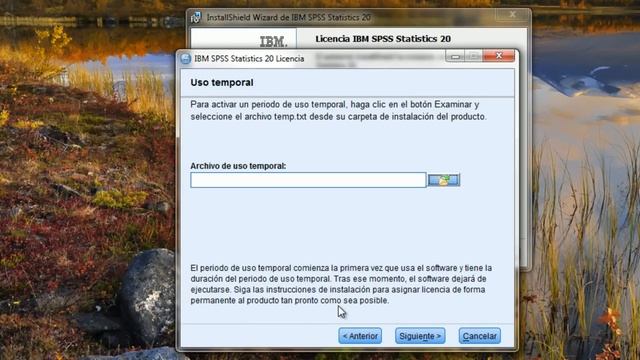Click the maximize button of Licencia dialog
640x360 pixels.
point(473,56)
